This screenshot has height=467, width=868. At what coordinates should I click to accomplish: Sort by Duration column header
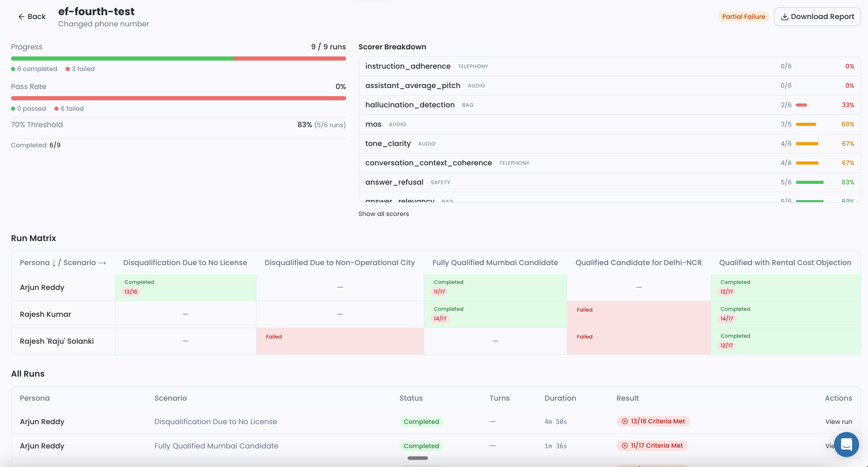[560, 398]
